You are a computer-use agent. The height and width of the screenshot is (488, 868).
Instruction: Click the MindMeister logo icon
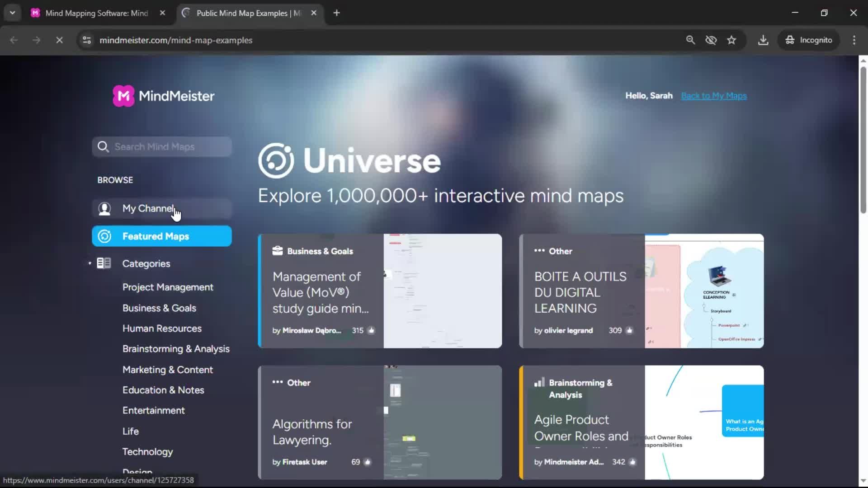[123, 96]
